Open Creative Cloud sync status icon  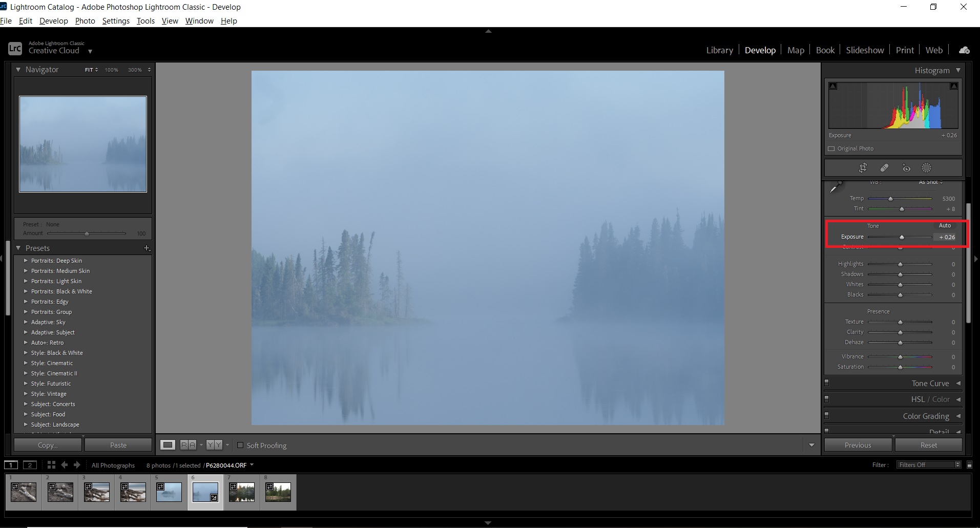[x=964, y=50]
